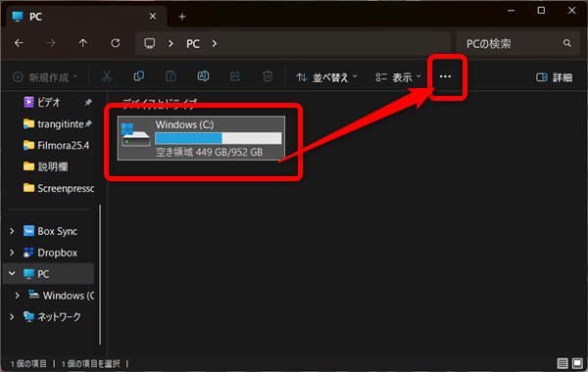This screenshot has width=588, height=372.
Task: Click chevron after PC in address bar
Action: (x=214, y=43)
